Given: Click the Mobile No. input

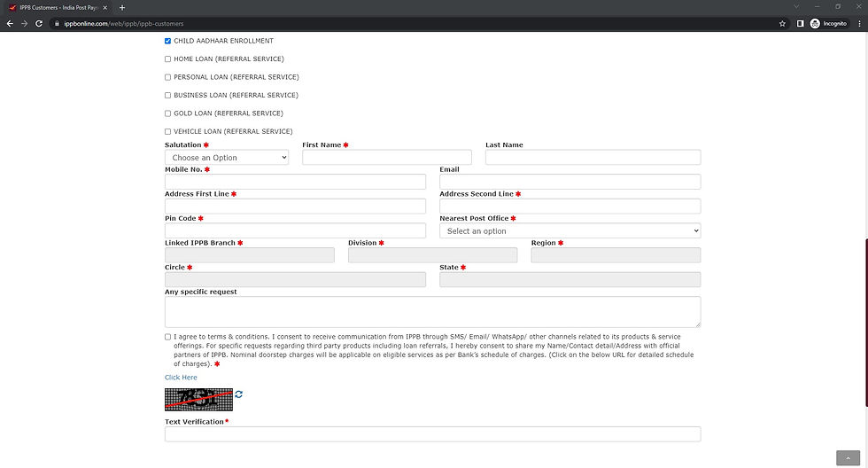Looking at the screenshot, I should [295, 182].
